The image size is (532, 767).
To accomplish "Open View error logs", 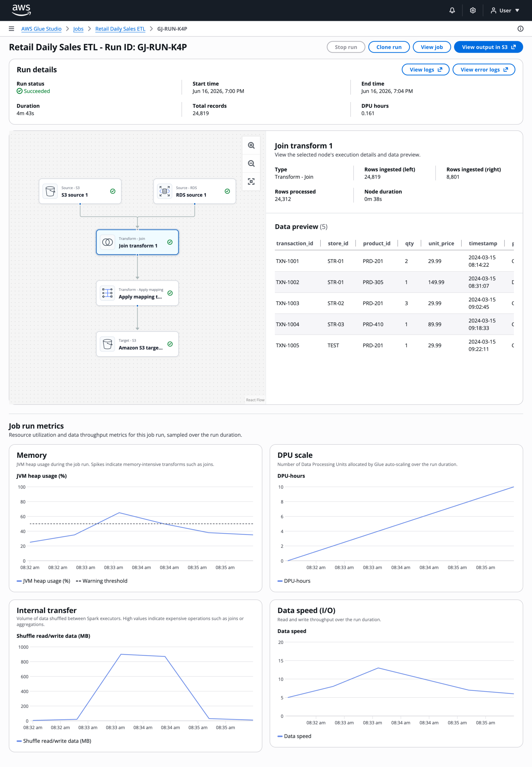I will coord(484,70).
